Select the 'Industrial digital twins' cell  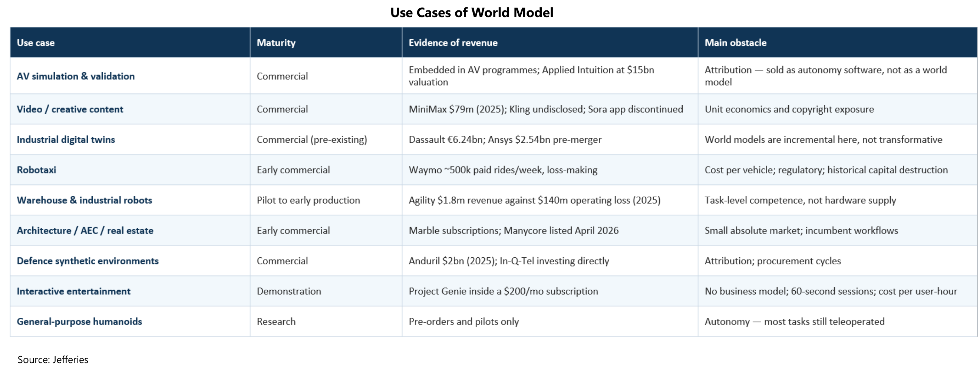(x=66, y=140)
